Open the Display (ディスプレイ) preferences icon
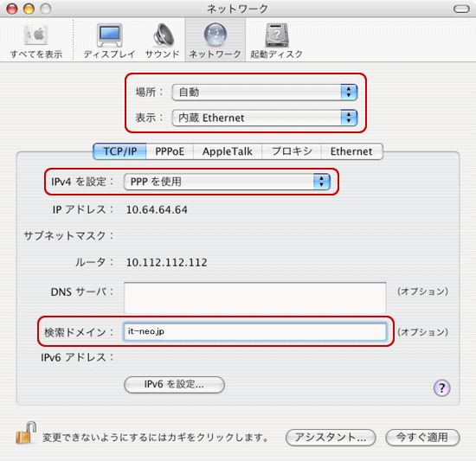This screenshot has width=476, height=461. [110, 35]
